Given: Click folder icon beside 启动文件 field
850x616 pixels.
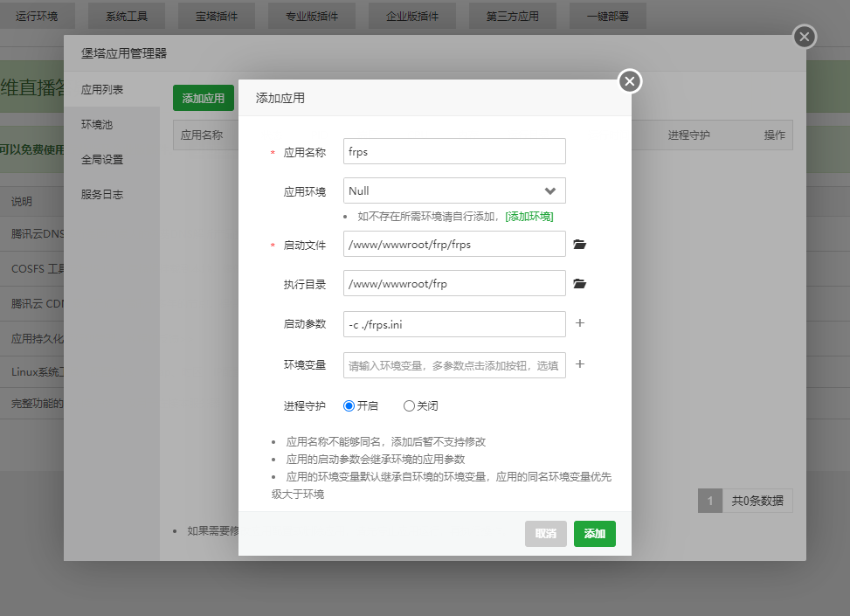Looking at the screenshot, I should pyautogui.click(x=579, y=245).
